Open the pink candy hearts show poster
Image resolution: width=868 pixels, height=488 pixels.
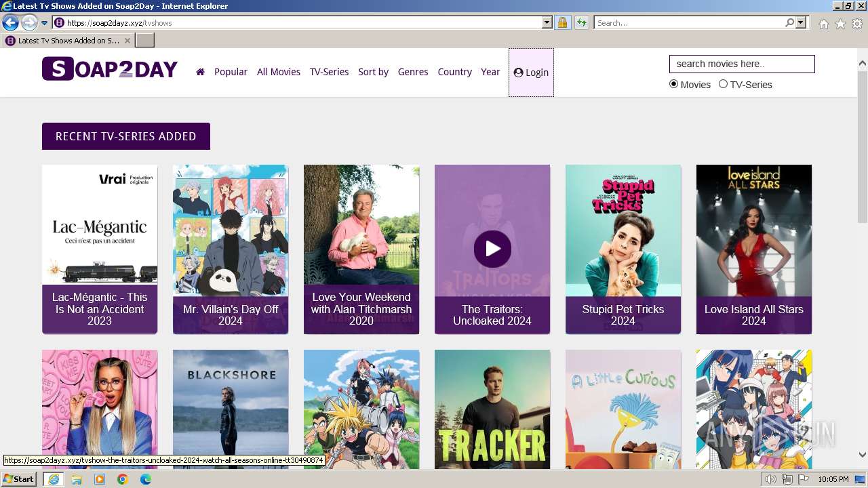100,409
